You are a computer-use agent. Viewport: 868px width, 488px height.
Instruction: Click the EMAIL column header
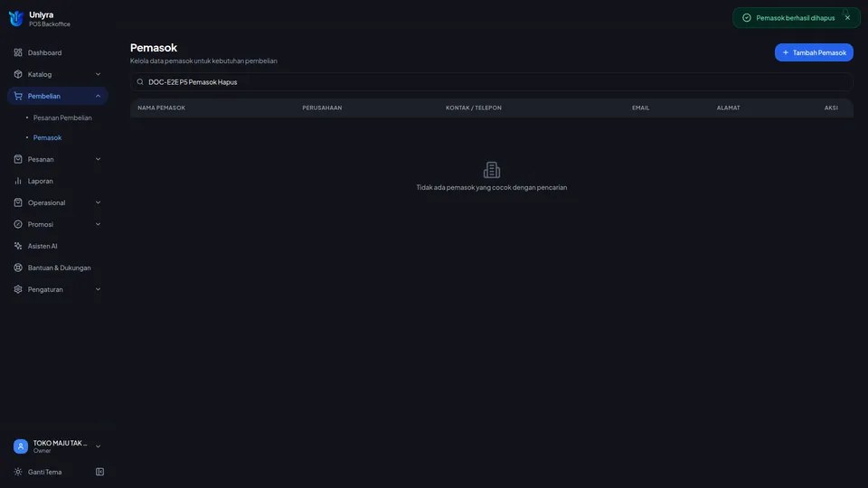[640, 108]
